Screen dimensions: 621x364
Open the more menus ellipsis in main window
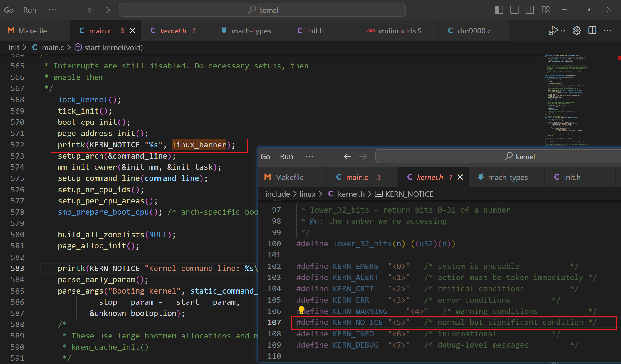[x=52, y=10]
